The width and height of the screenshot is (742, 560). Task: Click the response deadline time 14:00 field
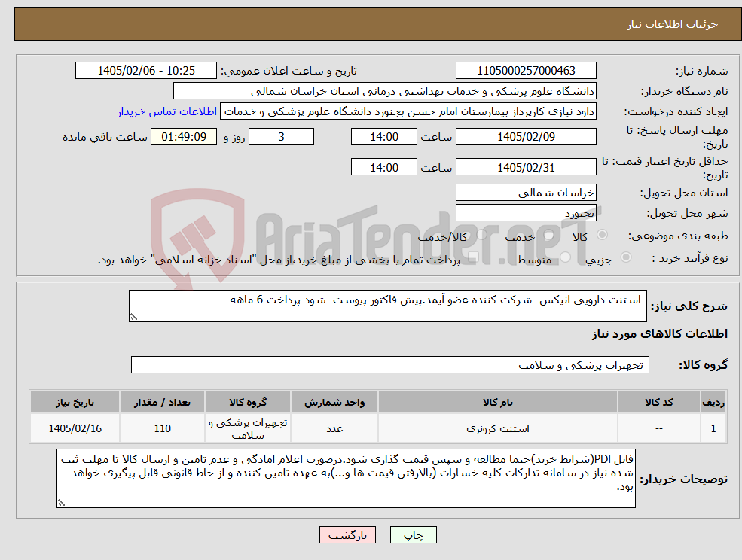[x=383, y=137]
